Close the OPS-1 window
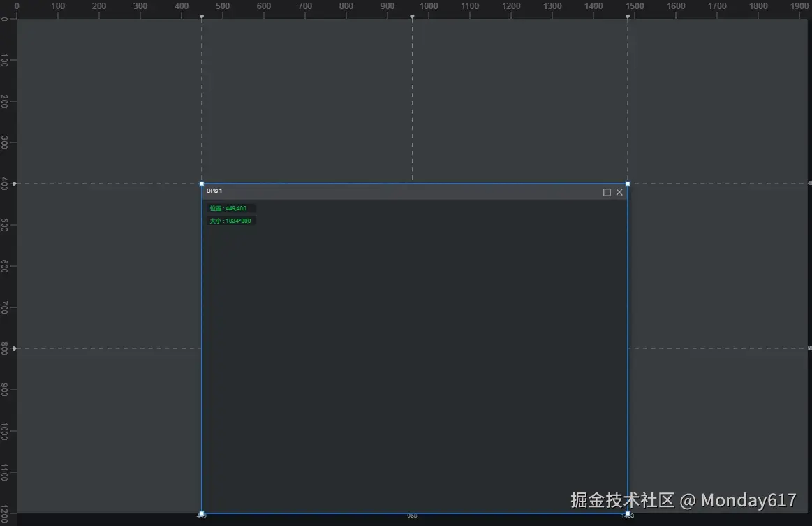This screenshot has width=812, height=526. click(x=619, y=192)
